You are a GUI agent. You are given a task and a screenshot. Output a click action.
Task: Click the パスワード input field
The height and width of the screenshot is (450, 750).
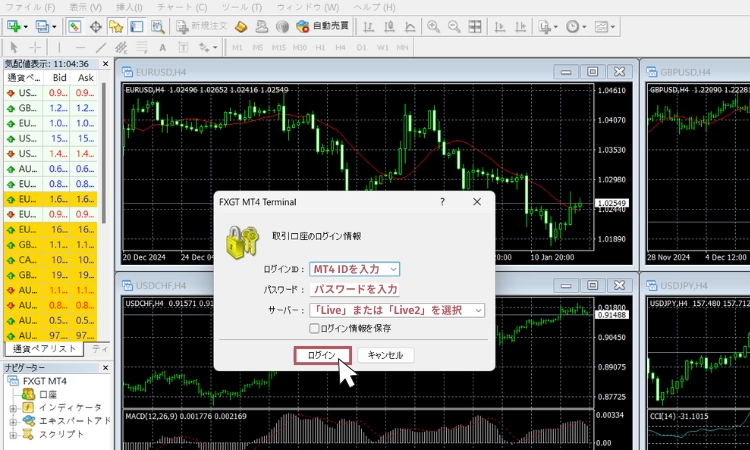coord(354,289)
